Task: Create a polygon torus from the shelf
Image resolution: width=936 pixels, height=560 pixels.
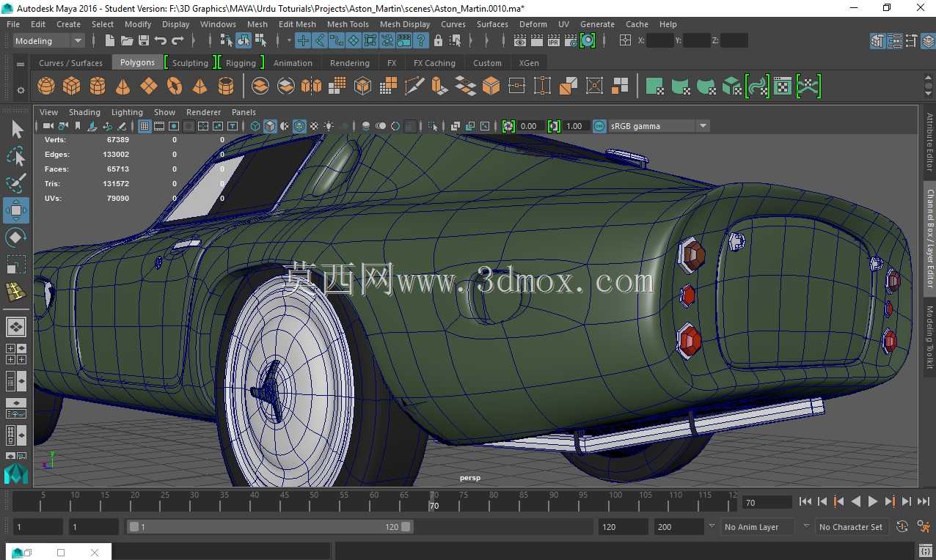Action: (x=175, y=86)
